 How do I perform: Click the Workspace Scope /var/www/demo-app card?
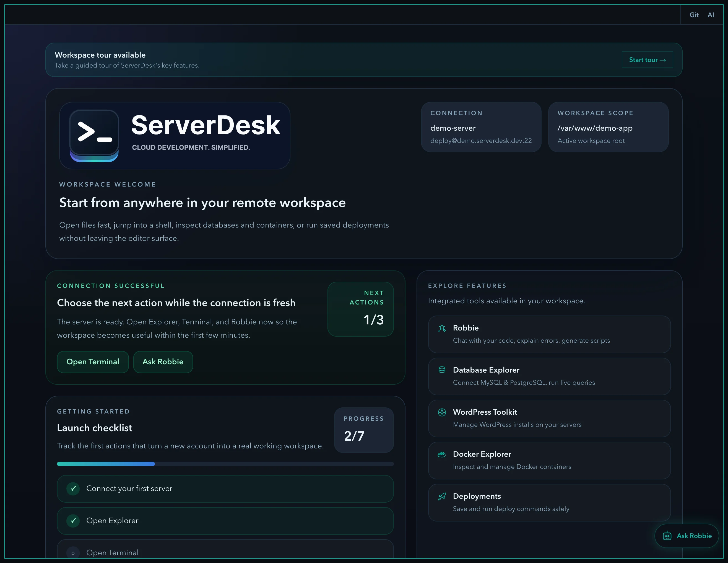pyautogui.click(x=608, y=127)
